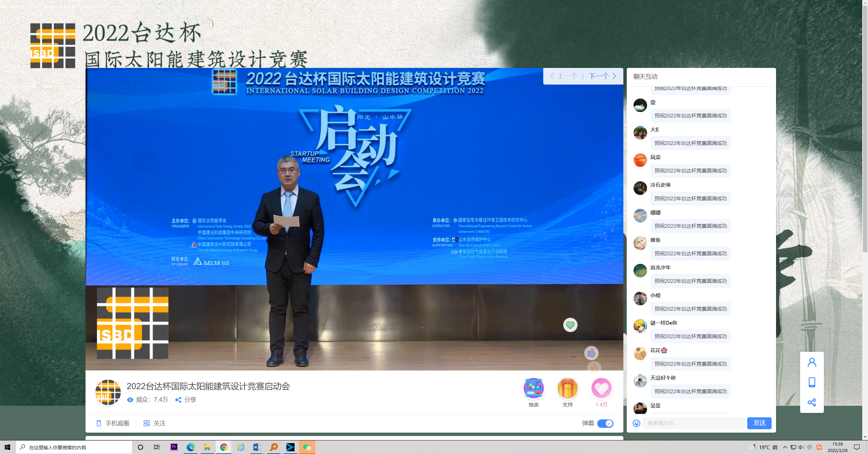Click the volume icon in the system tray

[x=801, y=447]
